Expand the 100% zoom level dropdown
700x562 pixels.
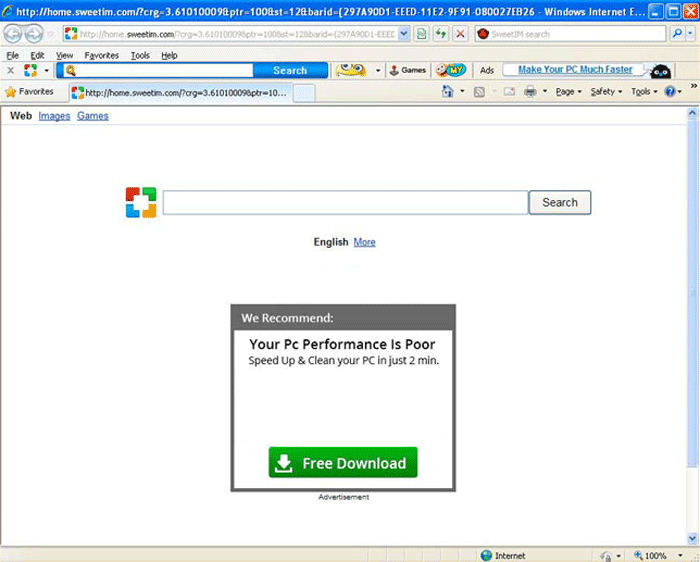677,555
